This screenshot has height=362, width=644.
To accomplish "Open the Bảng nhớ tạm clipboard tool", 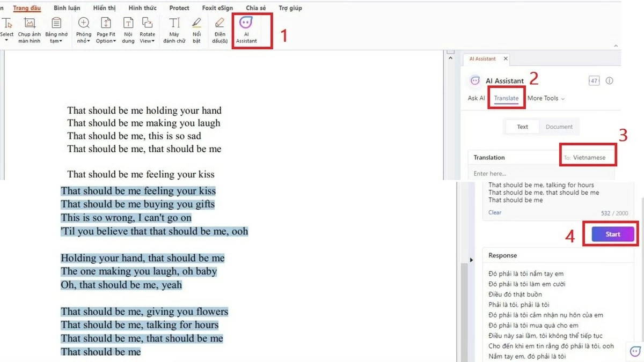I will point(56,29).
